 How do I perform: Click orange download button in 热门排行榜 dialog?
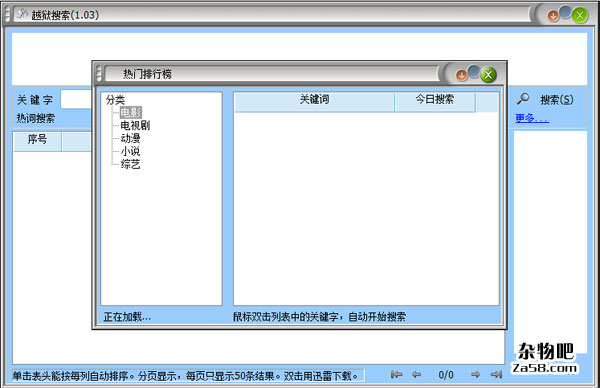461,75
